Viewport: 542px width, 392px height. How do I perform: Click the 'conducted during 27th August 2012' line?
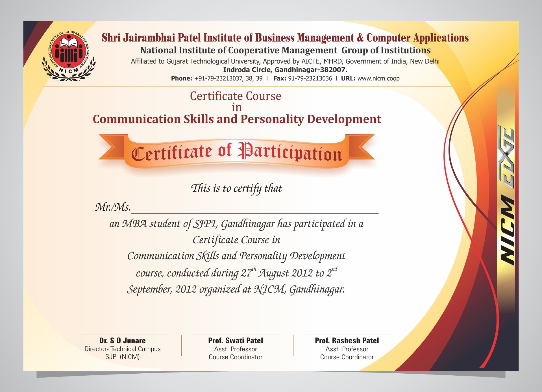click(x=236, y=273)
